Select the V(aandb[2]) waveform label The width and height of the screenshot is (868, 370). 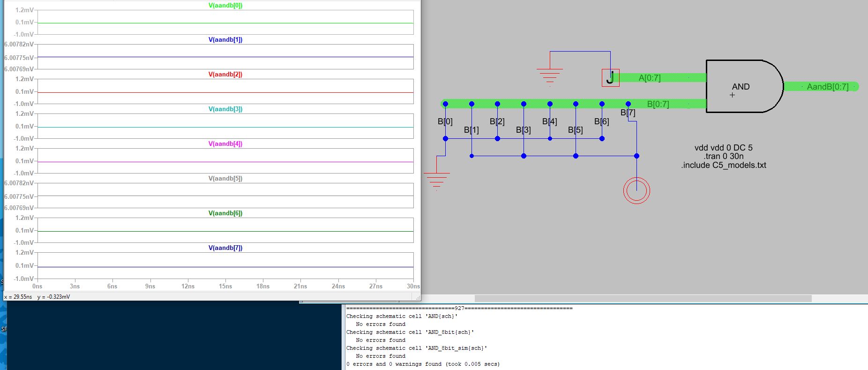tap(225, 75)
